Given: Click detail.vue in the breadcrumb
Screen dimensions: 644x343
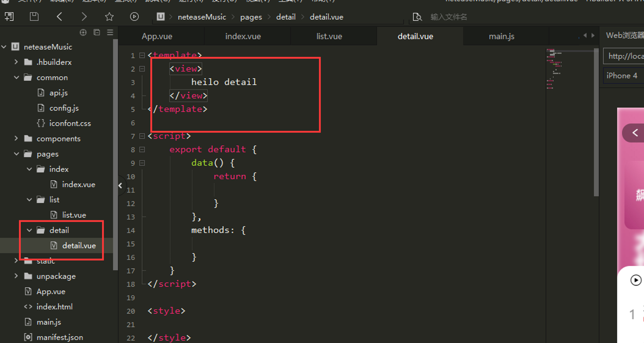Looking at the screenshot, I should tap(326, 17).
